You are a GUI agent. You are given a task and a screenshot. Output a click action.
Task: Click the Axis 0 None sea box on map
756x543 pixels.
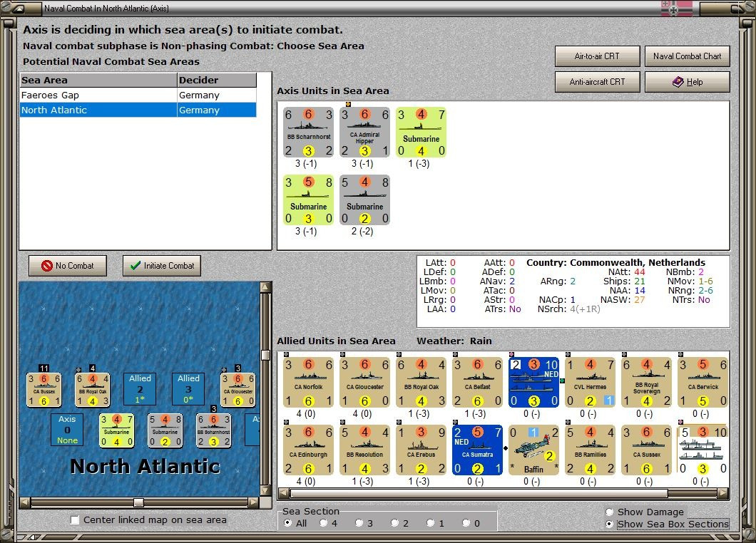[x=67, y=429]
